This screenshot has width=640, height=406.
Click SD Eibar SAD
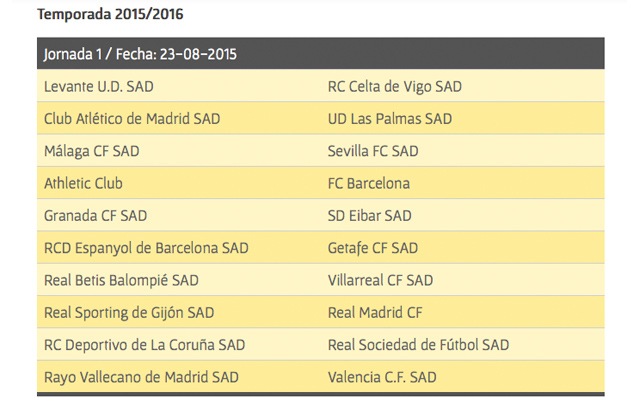(x=370, y=216)
